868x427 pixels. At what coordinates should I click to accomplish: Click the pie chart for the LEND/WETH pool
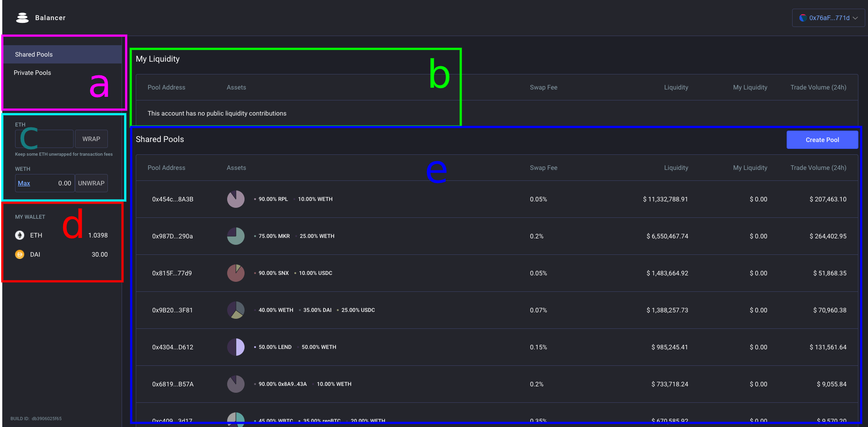pyautogui.click(x=235, y=347)
